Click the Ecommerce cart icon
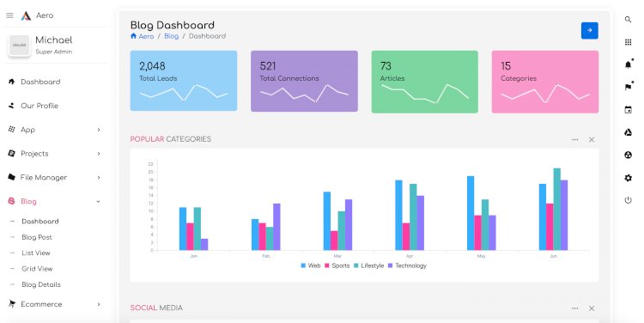 (x=12, y=304)
